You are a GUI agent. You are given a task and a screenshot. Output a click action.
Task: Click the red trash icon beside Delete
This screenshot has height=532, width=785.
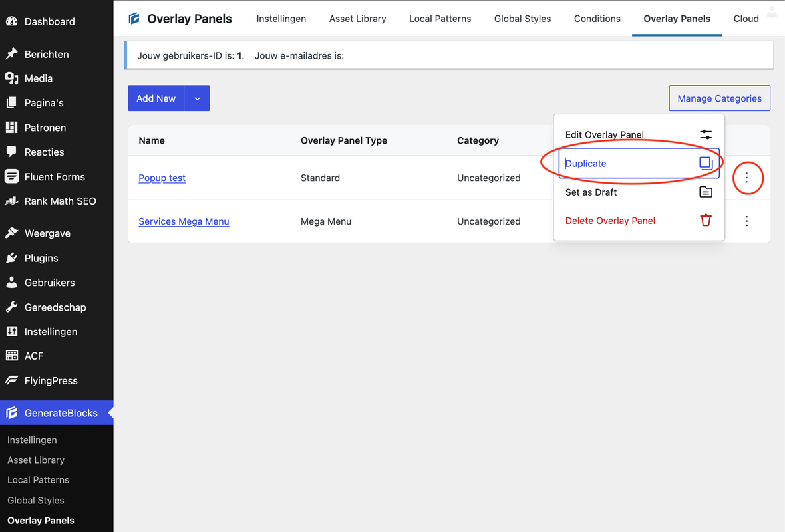pos(705,220)
